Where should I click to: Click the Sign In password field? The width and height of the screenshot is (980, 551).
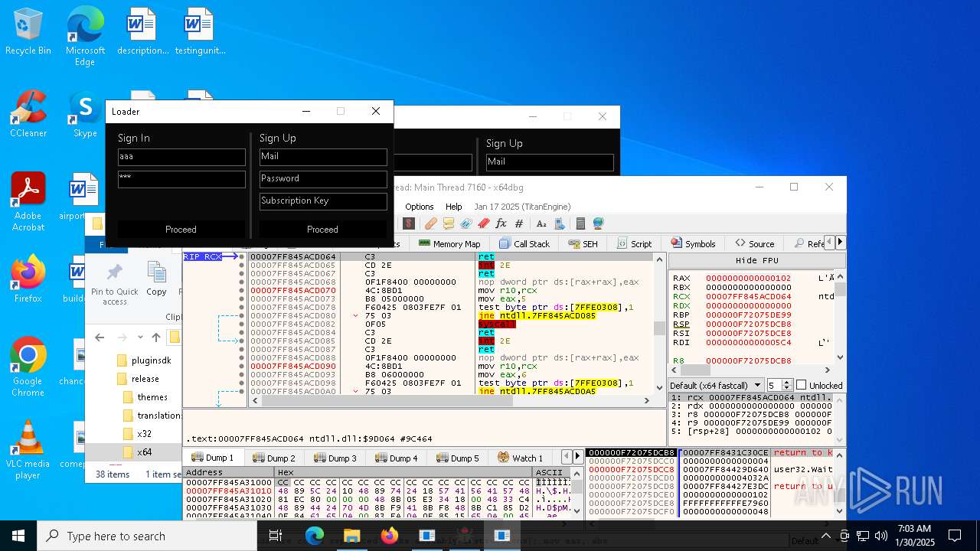[181, 179]
